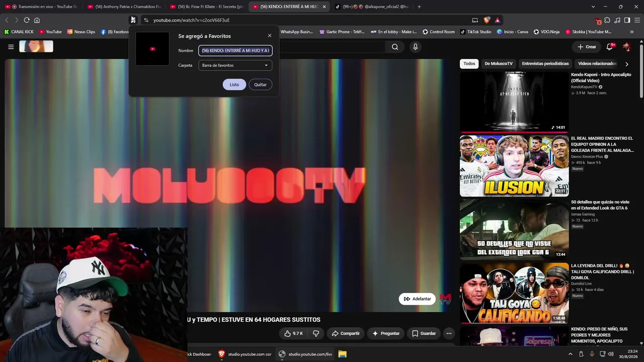Open the Tali Goya Calificando thumbnail

pos(514,293)
